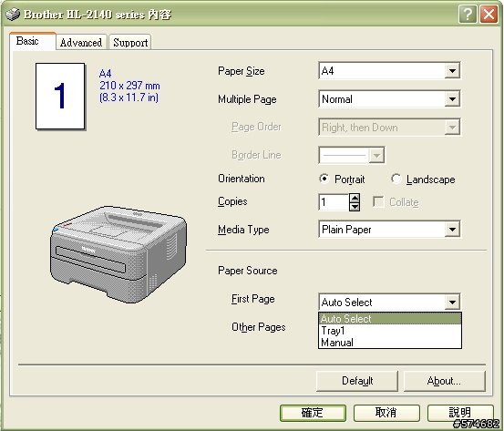Screen dimensions: 504x431
Task: Open the Support tab
Action: pyautogui.click(x=130, y=43)
